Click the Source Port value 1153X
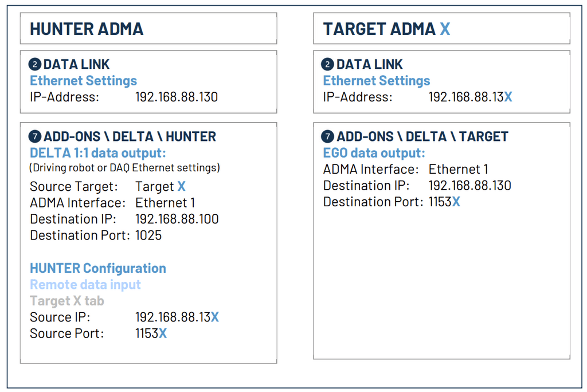This screenshot has height=392, width=587. 151,333
